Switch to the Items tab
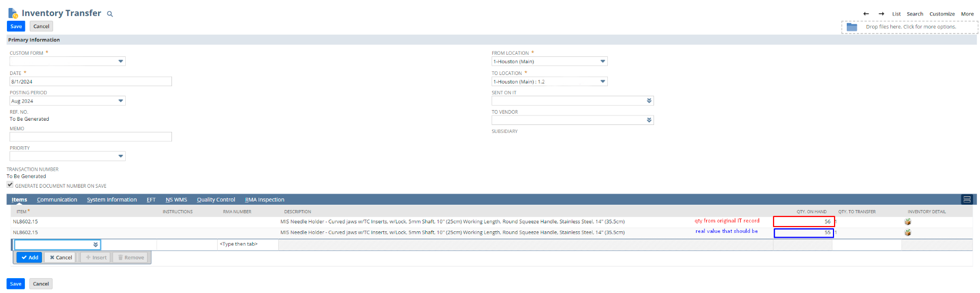Viewport: 980px width, 293px height. pos(19,200)
